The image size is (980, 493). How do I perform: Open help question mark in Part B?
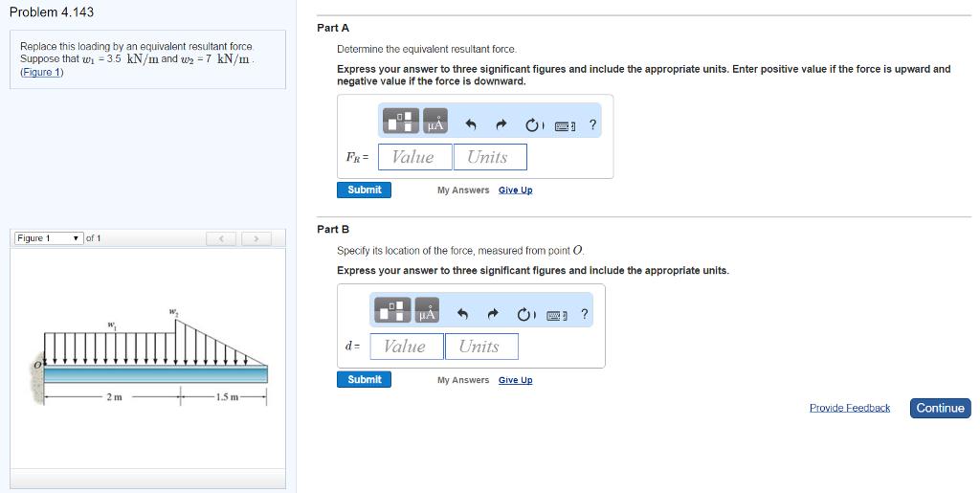point(585,314)
